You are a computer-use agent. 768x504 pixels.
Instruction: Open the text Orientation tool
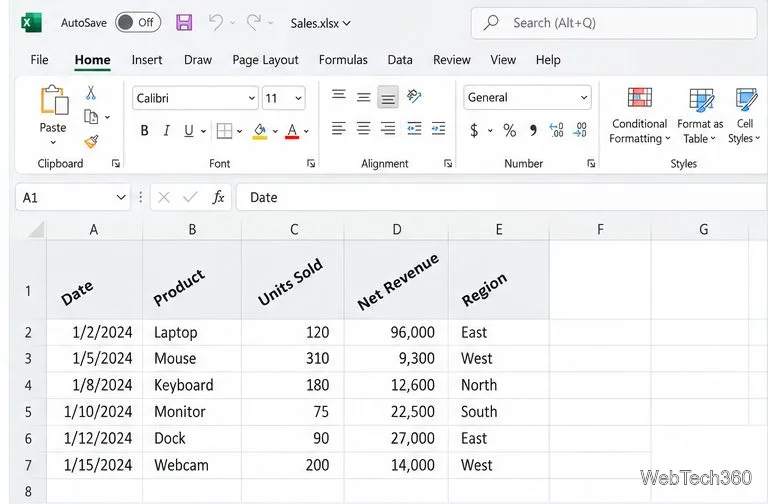pyautogui.click(x=414, y=96)
